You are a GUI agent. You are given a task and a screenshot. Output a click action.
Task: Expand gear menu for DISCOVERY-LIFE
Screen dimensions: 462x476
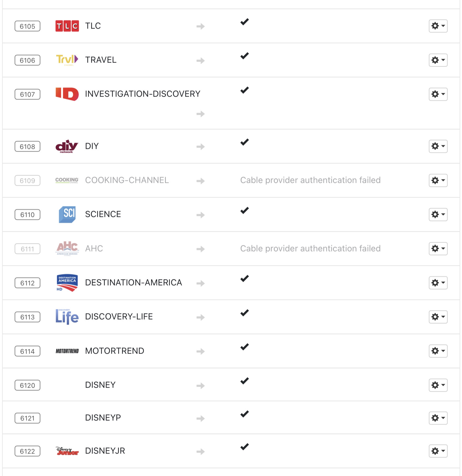[x=438, y=317]
